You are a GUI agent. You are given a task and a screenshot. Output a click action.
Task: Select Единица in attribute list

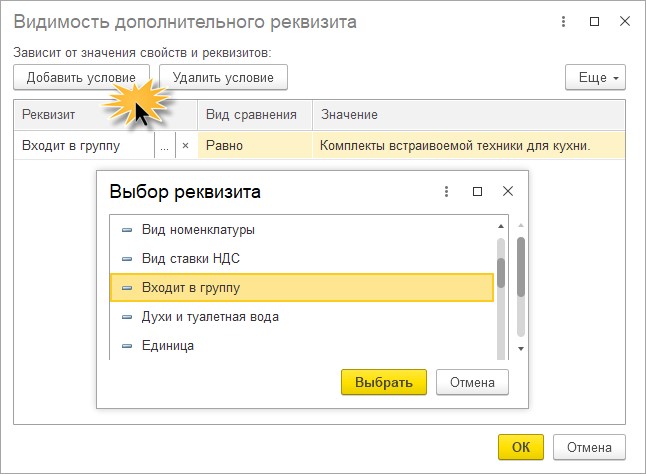pos(168,345)
